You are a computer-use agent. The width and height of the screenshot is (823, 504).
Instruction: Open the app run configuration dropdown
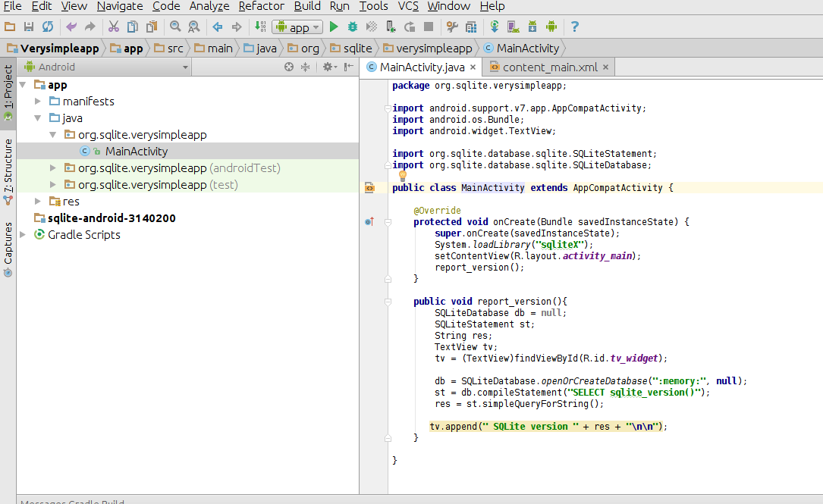(x=297, y=27)
